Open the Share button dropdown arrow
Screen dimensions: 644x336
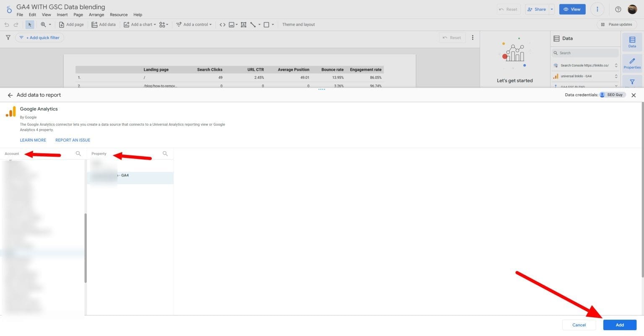coord(551,9)
